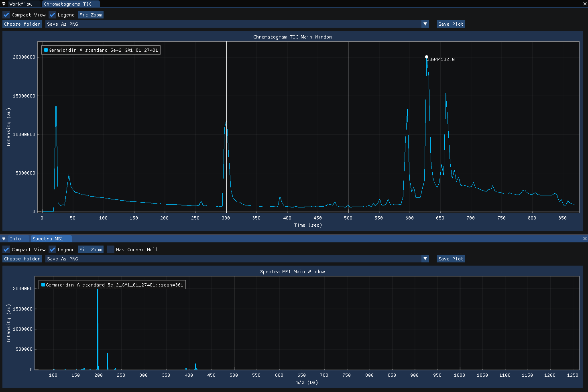Image resolution: width=588 pixels, height=392 pixels.
Task: Click the 20044132.0 peak marker
Action: coord(426,57)
